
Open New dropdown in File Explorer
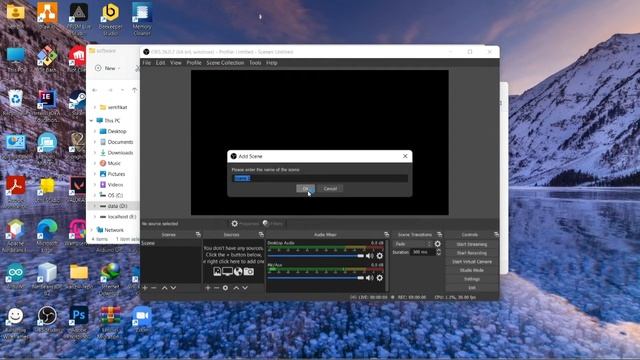[x=107, y=68]
